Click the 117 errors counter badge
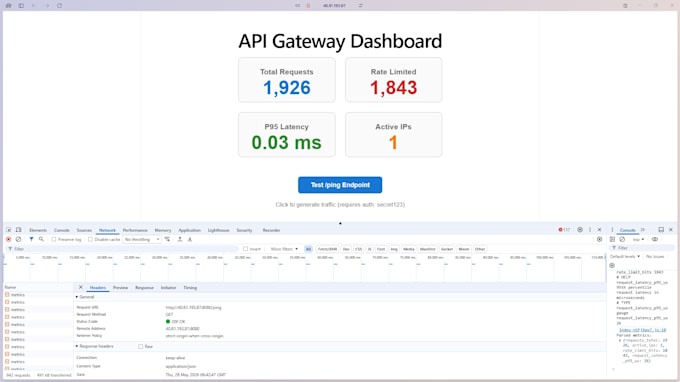The width and height of the screenshot is (680, 382). tap(564, 230)
